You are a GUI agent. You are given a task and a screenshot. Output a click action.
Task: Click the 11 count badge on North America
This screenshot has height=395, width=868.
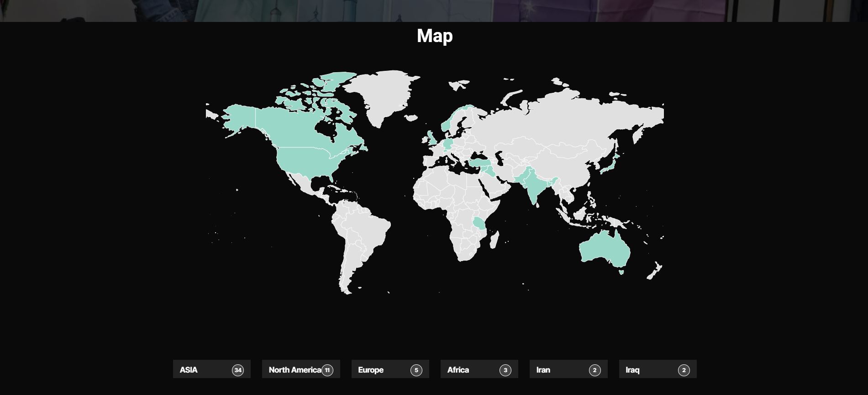327,370
